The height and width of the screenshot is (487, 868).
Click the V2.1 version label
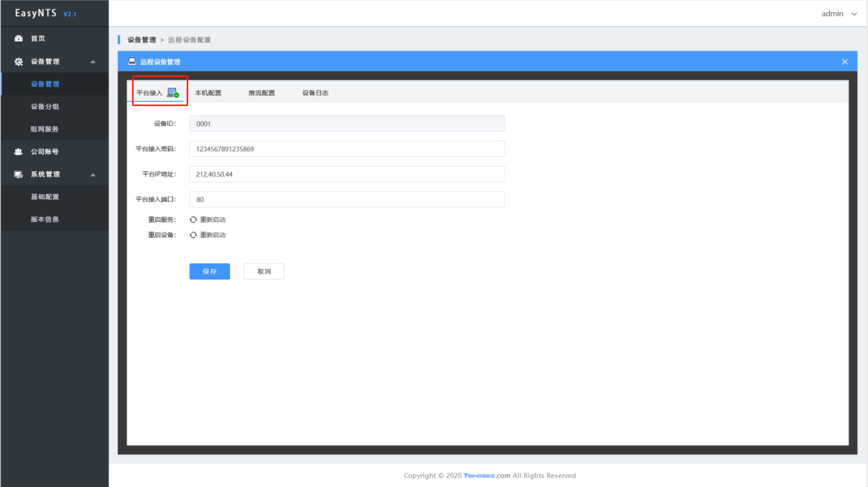click(69, 14)
